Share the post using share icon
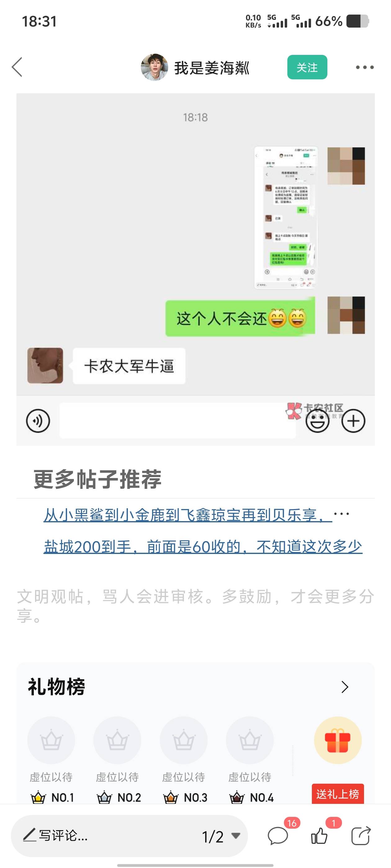391x868 pixels. (x=361, y=836)
